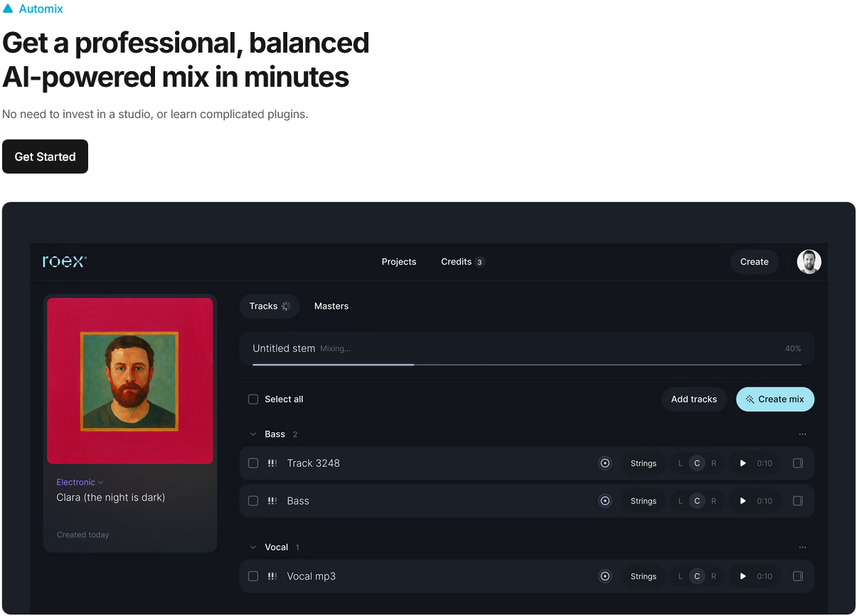Open more options for Vocal group
Image resolution: width=857 pixels, height=616 pixels.
click(802, 547)
